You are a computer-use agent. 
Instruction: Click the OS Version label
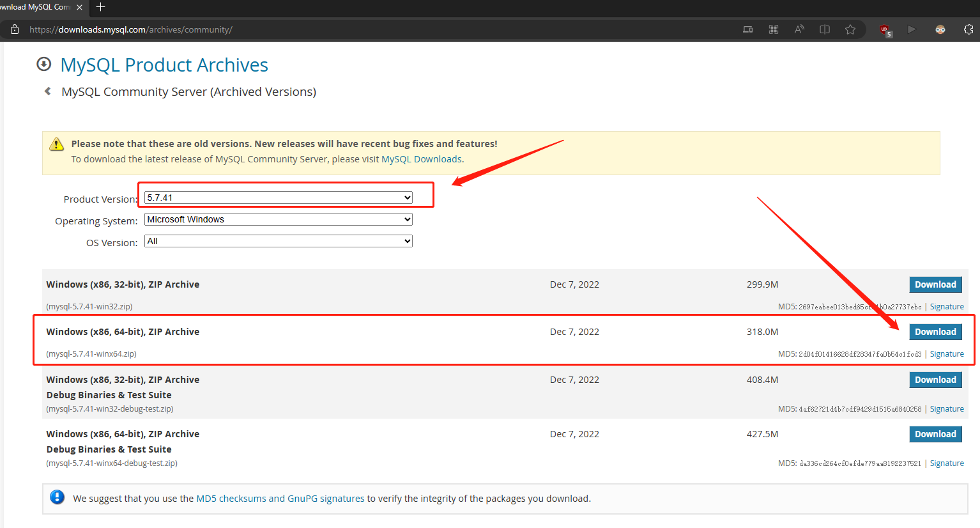[112, 243]
